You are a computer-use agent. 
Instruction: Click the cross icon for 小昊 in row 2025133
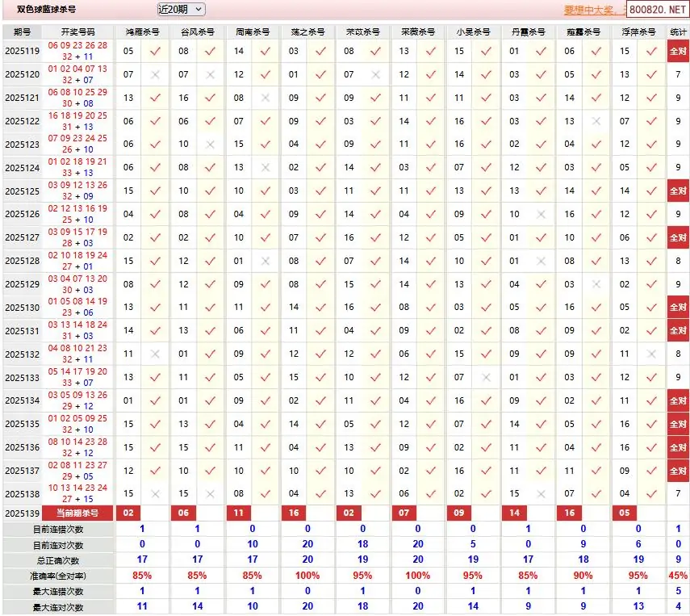coord(486,377)
